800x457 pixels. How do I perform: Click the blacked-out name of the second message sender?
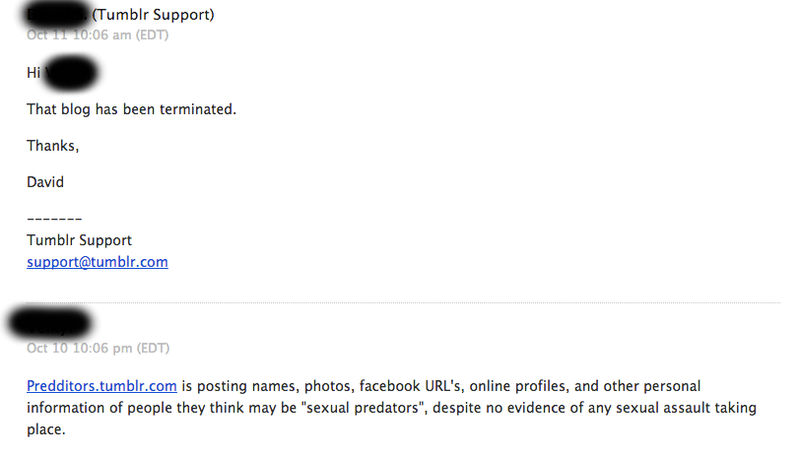pyautogui.click(x=50, y=323)
